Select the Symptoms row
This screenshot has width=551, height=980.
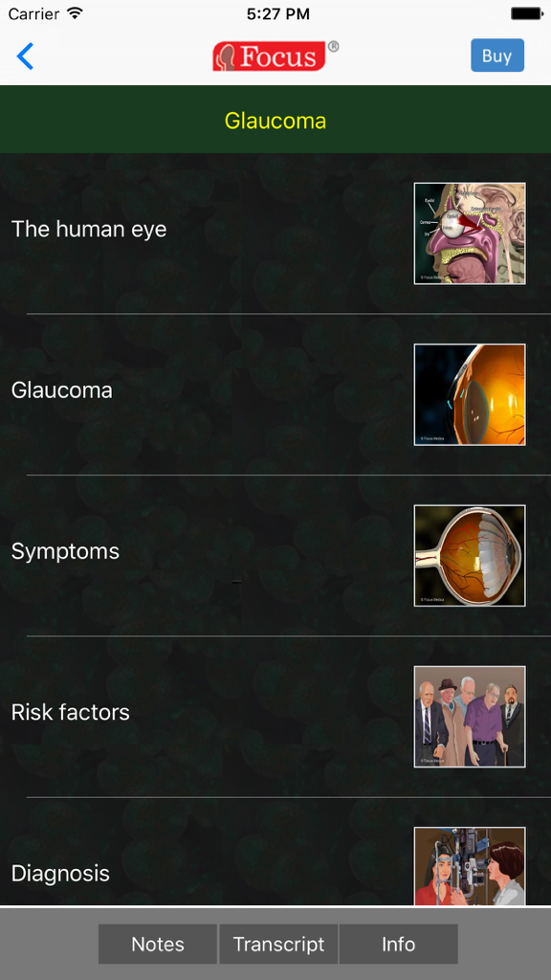(x=64, y=551)
